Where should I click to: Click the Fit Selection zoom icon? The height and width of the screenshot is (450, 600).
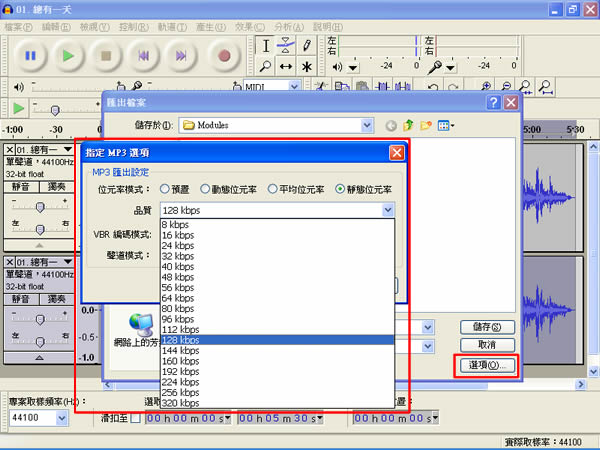point(526,87)
